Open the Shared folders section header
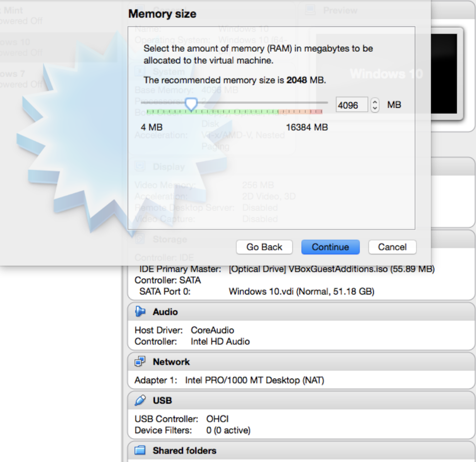This screenshot has height=462, width=476. pyautogui.click(x=301, y=451)
